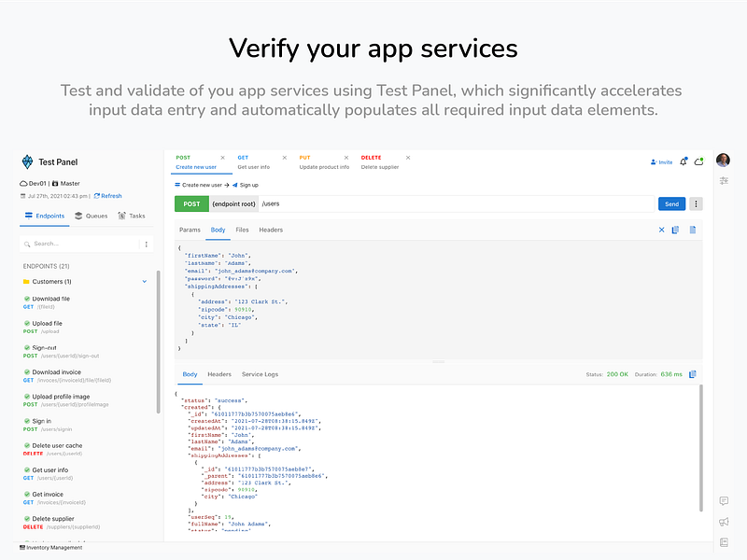This screenshot has height=560, width=747.
Task: Close the PUT Update product info tab
Action: (x=346, y=158)
